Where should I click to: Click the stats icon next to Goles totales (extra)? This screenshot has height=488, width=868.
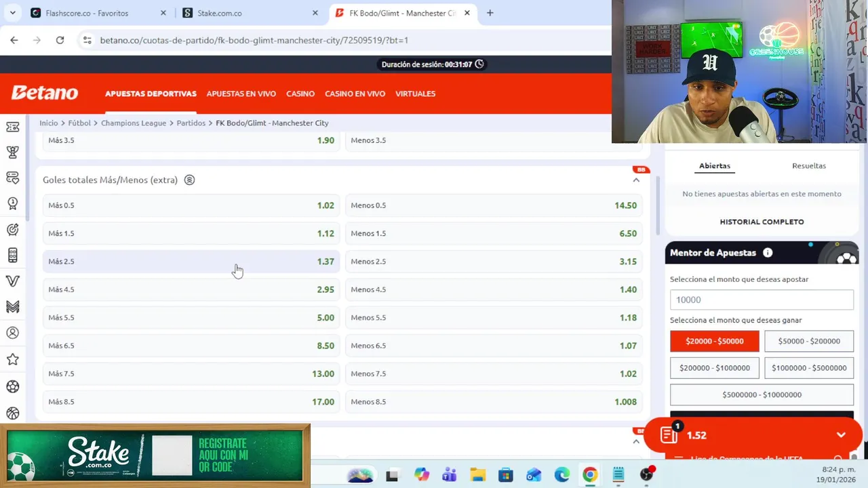pos(190,180)
